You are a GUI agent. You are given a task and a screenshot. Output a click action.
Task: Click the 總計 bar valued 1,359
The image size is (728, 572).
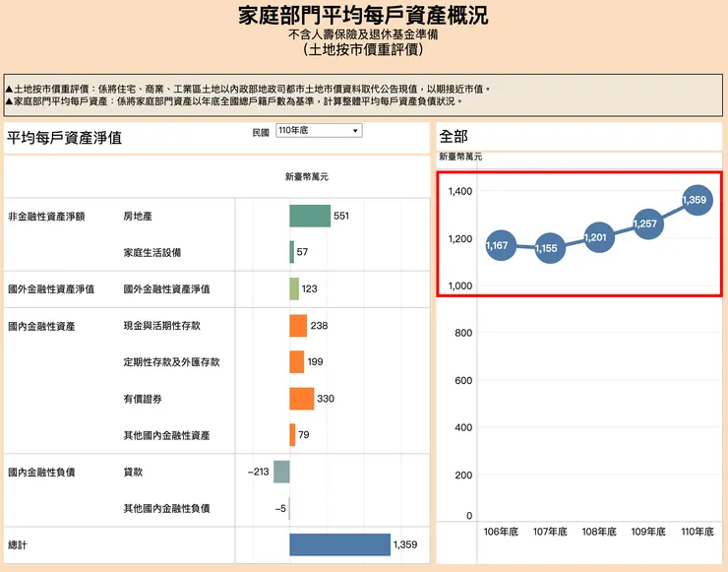339,544
